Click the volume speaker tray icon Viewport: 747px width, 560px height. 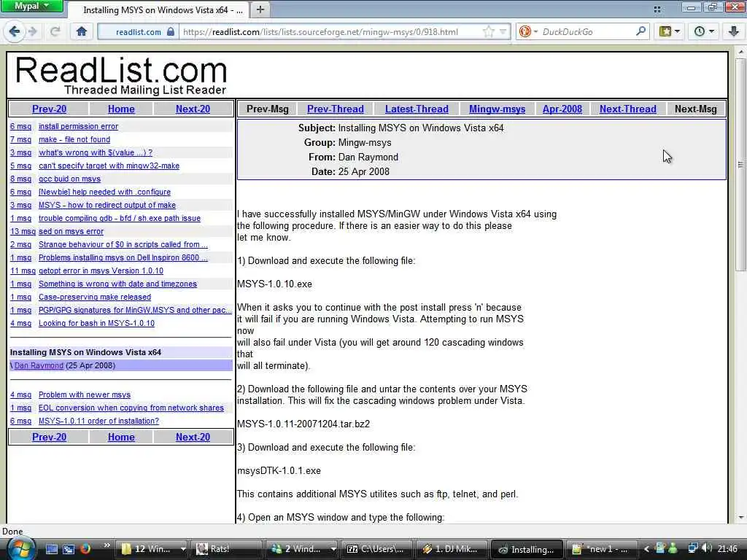[x=706, y=548]
